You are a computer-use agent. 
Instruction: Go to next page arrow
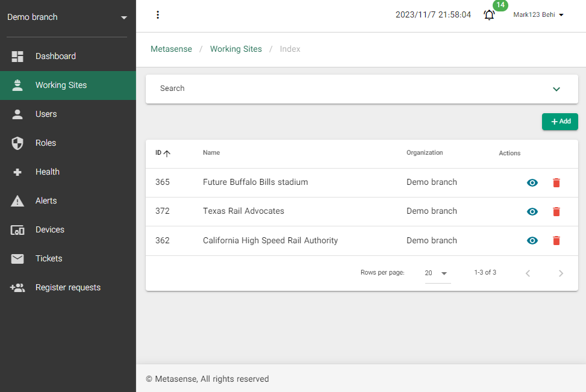click(561, 273)
